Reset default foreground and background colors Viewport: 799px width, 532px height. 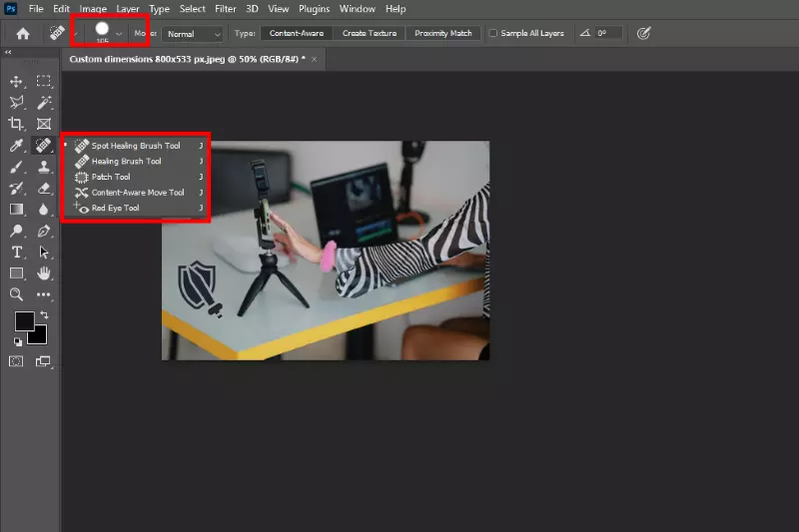18,342
